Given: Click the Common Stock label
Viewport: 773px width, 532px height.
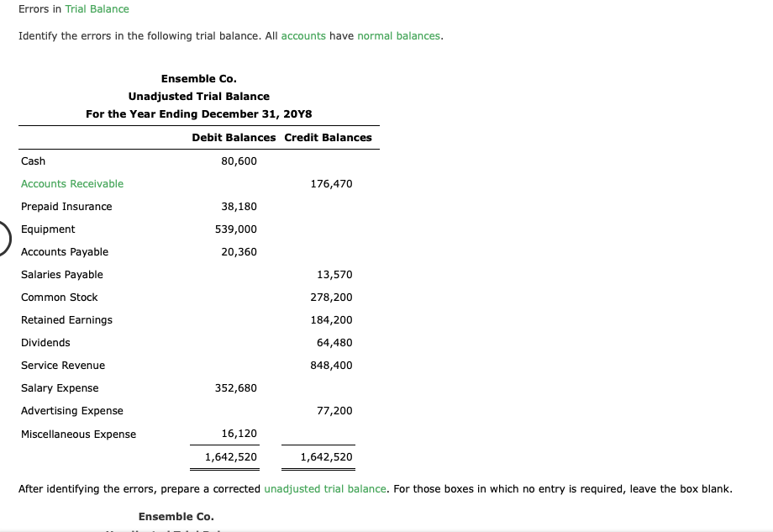Looking at the screenshot, I should (60, 297).
